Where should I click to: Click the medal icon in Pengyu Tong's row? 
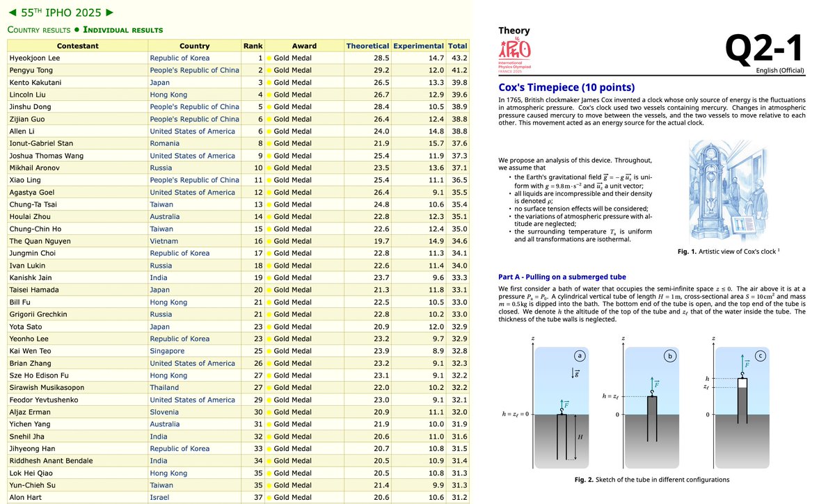point(269,70)
